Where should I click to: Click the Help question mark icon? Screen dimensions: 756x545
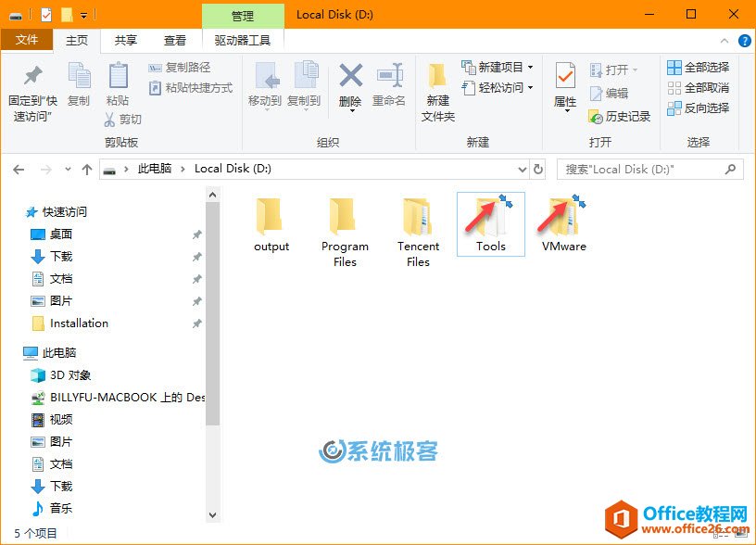[744, 41]
